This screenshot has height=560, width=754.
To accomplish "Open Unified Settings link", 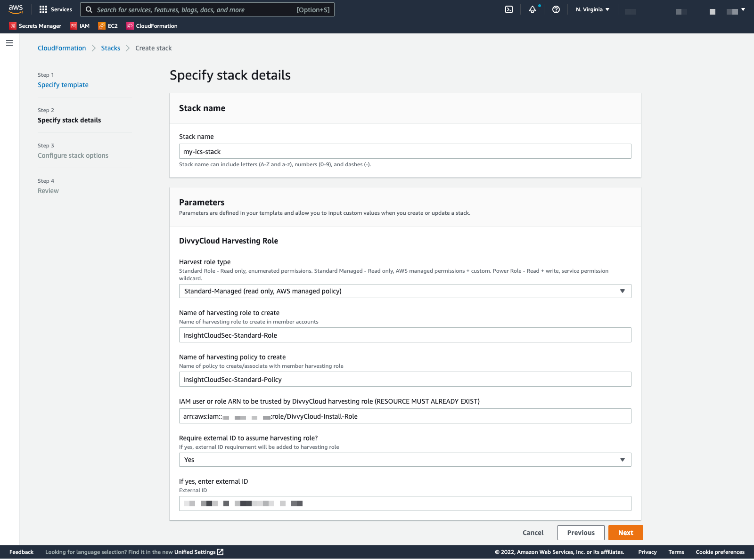I will click(195, 552).
